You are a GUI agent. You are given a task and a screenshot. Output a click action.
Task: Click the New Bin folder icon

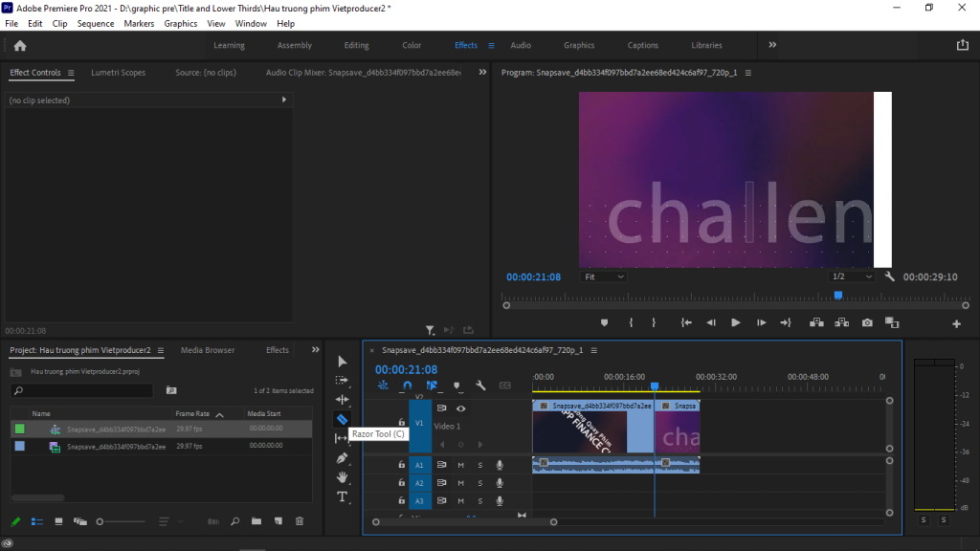pyautogui.click(x=256, y=521)
